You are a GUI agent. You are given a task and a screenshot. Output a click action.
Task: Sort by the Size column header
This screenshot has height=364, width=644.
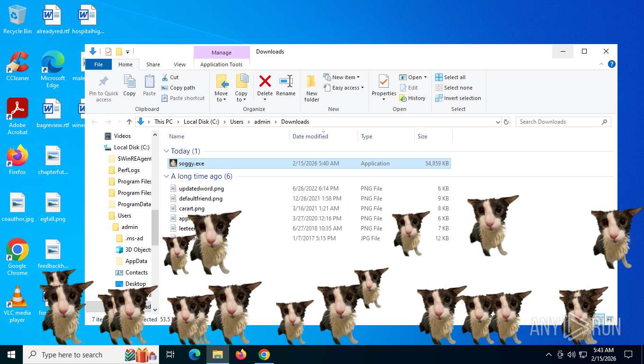click(x=433, y=136)
